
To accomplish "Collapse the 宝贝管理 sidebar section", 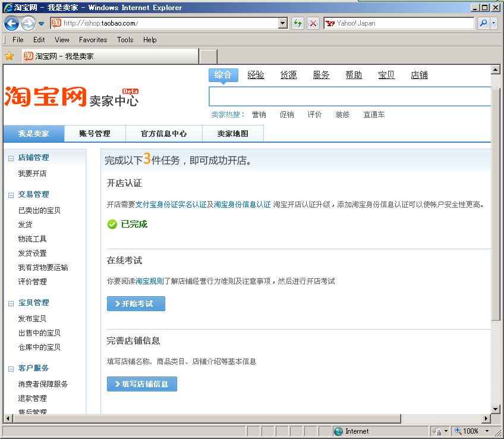I will click(x=11, y=303).
